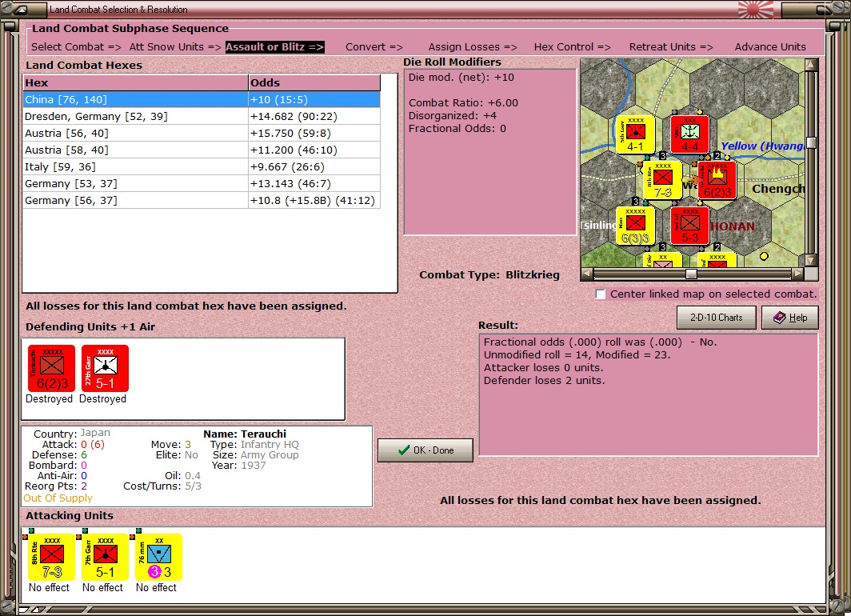Image resolution: width=851 pixels, height=616 pixels.
Task: Select the destroyed Terauchi 6(2)3 defending unit
Action: [51, 369]
